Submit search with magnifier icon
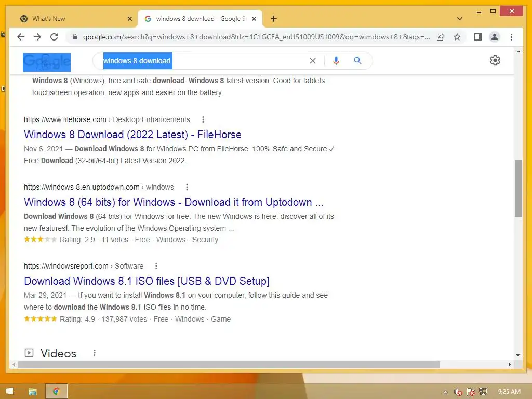532x399 pixels. point(357,61)
